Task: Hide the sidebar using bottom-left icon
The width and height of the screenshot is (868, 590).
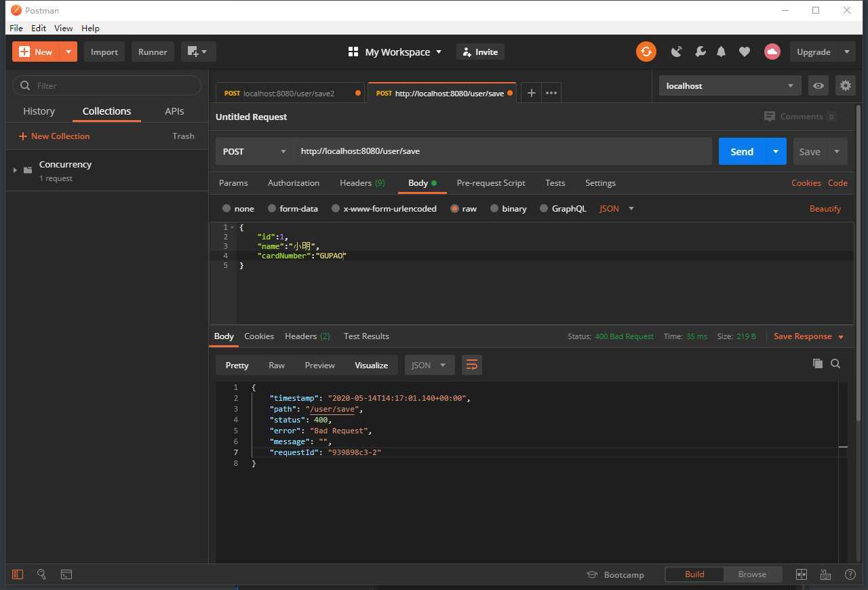Action: (18, 574)
